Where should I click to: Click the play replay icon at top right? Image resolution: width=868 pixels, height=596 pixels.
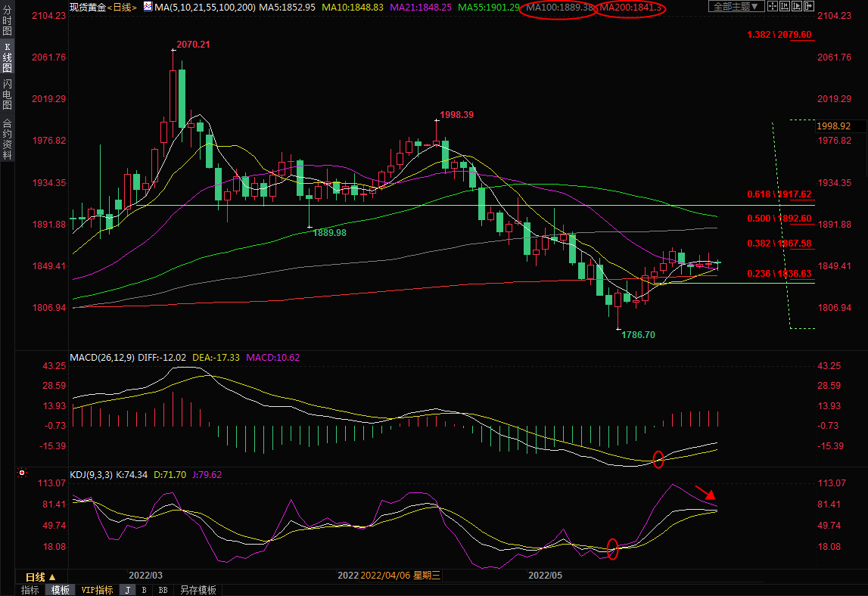point(797,6)
